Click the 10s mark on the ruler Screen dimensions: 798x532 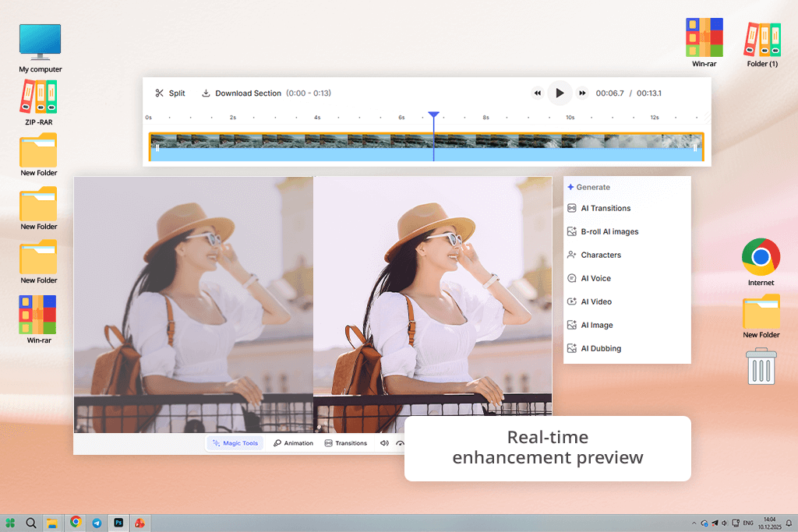[570, 118]
